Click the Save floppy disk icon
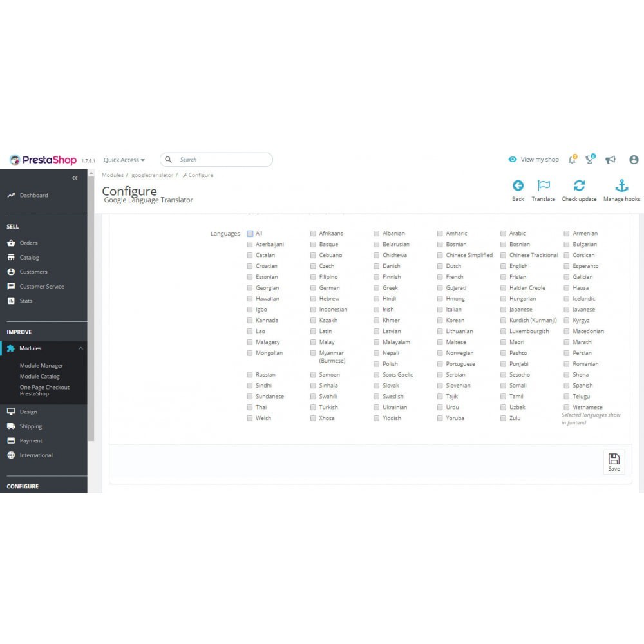 click(614, 459)
